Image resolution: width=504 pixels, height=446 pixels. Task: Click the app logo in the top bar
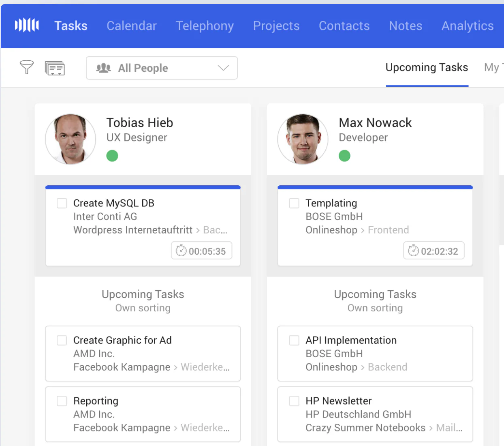coord(26,25)
